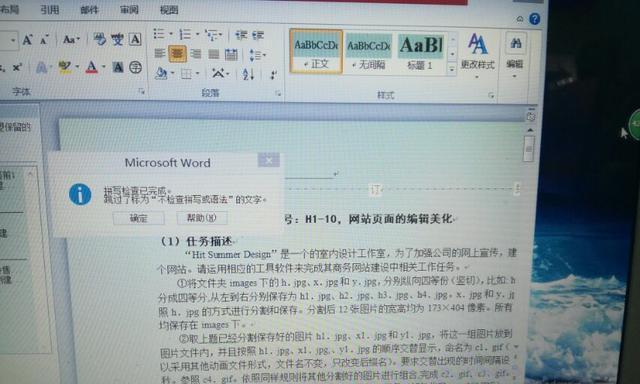Toggle Distributed alignment
The height and width of the screenshot is (384, 640).
231,54
